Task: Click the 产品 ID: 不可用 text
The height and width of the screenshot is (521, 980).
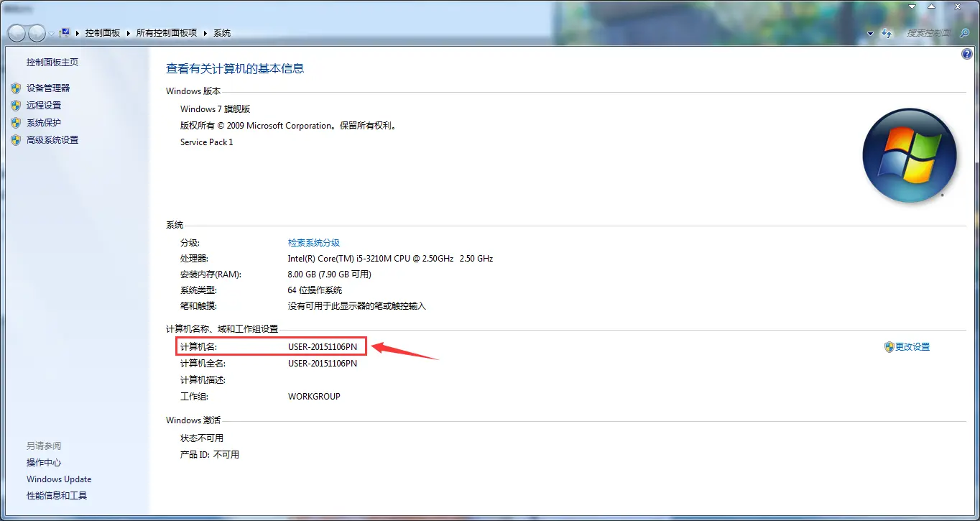Action: pos(210,455)
